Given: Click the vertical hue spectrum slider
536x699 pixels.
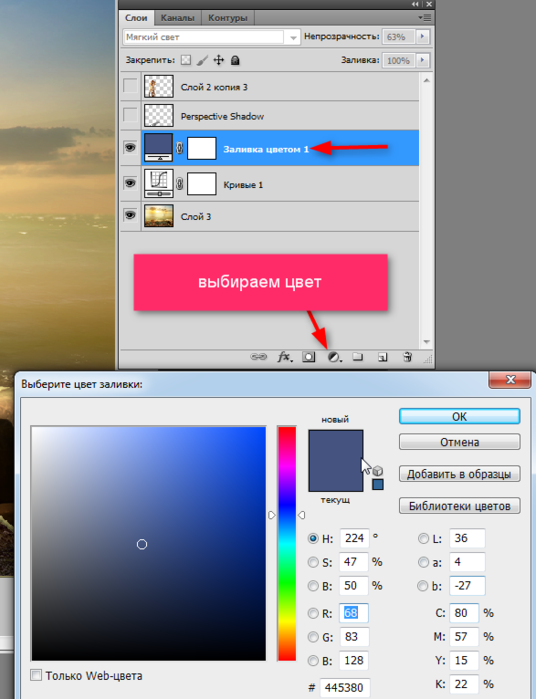Looking at the screenshot, I should point(287,543).
